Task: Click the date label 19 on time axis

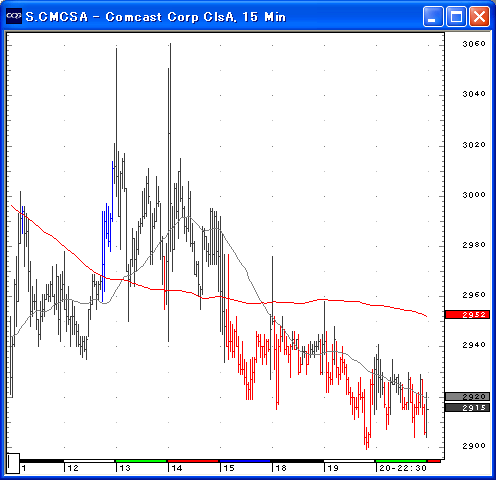Action: 333,468
